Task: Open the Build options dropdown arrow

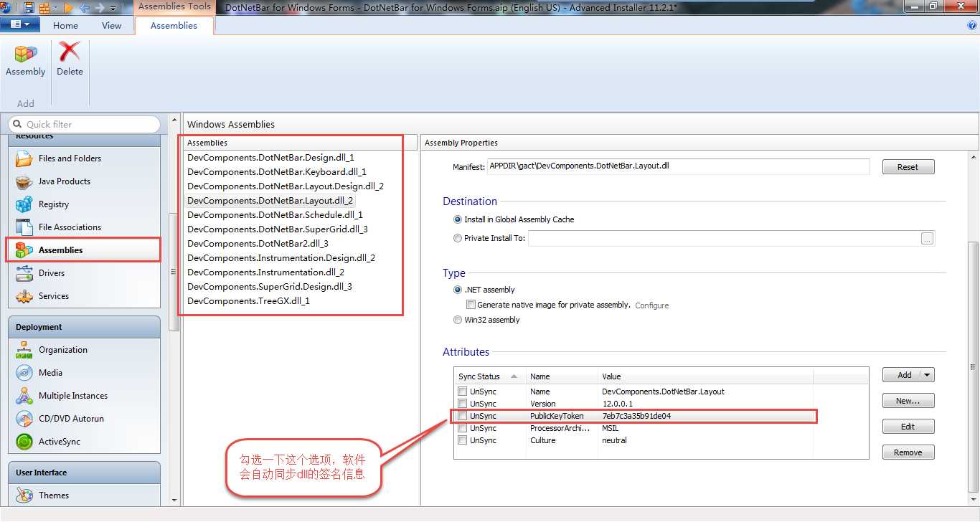Action: pyautogui.click(x=55, y=9)
